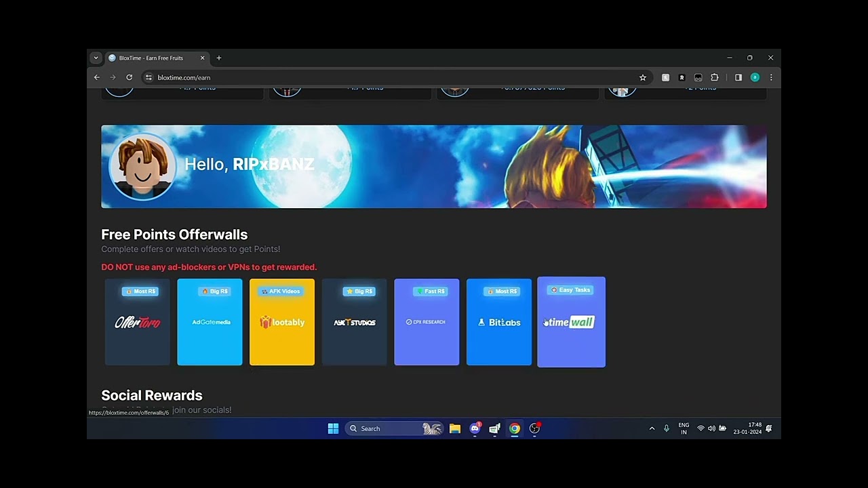Click the microphone tray icon
This screenshot has width=868, height=488.
[667, 428]
